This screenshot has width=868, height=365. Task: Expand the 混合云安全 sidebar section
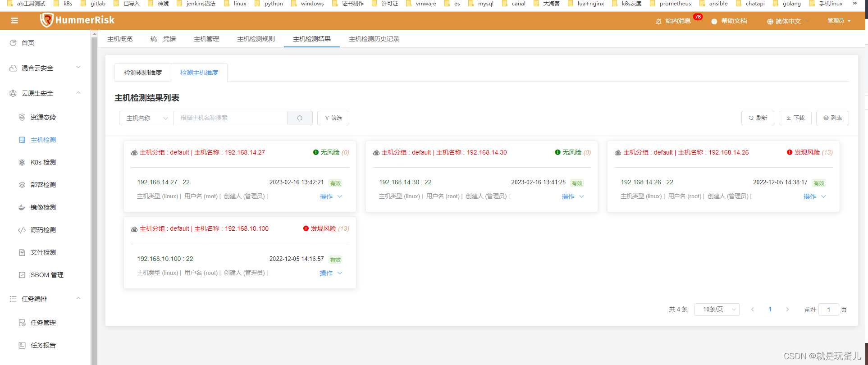click(45, 68)
